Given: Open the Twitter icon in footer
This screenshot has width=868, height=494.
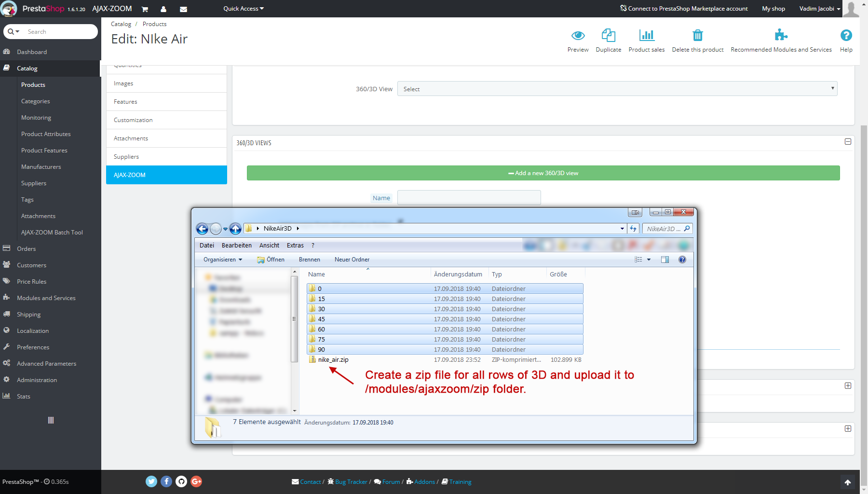Looking at the screenshot, I should click(x=151, y=481).
